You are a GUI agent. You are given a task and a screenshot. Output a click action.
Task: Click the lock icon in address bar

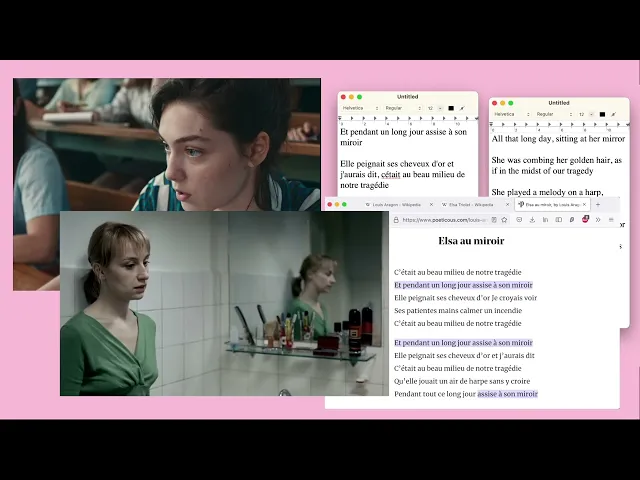click(396, 220)
